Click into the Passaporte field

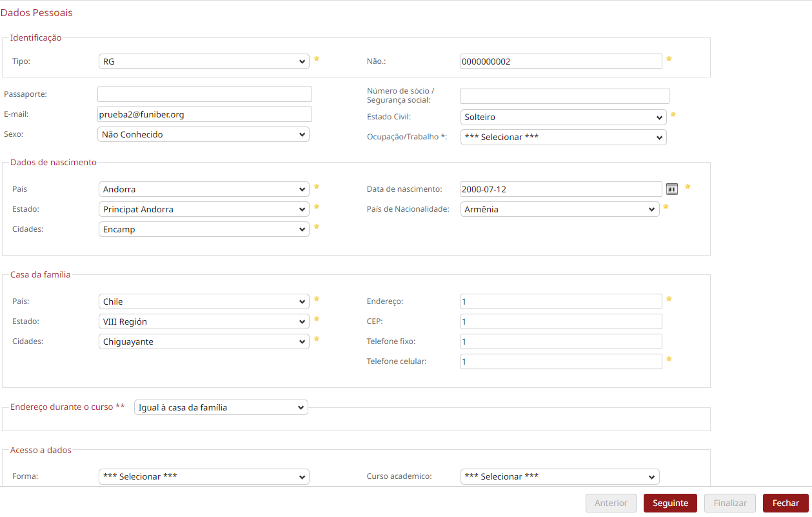pos(204,94)
